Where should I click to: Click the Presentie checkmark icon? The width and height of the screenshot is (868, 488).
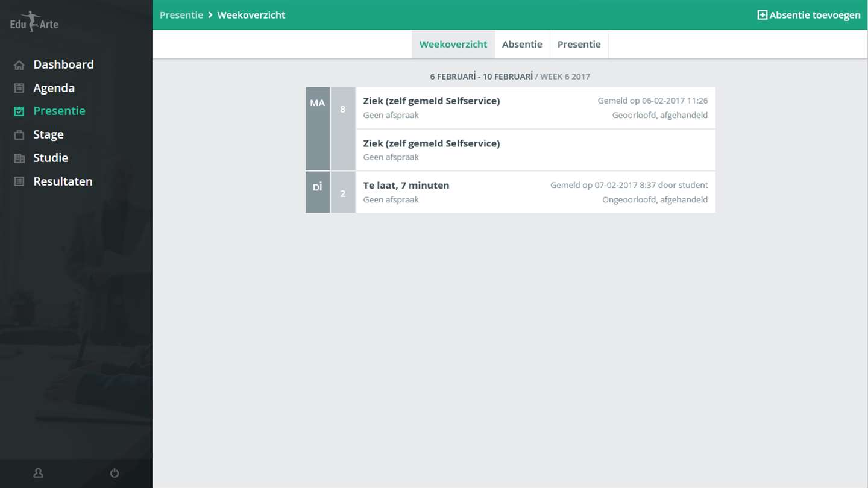[19, 111]
